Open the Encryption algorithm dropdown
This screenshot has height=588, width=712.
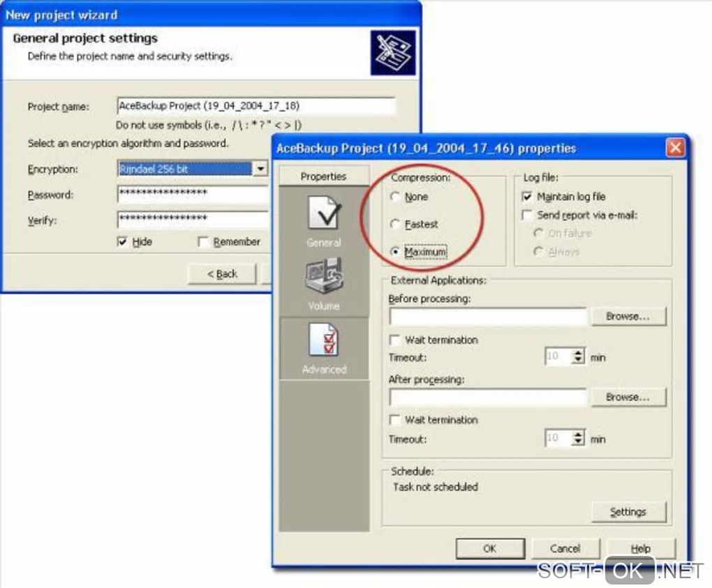coord(260,169)
